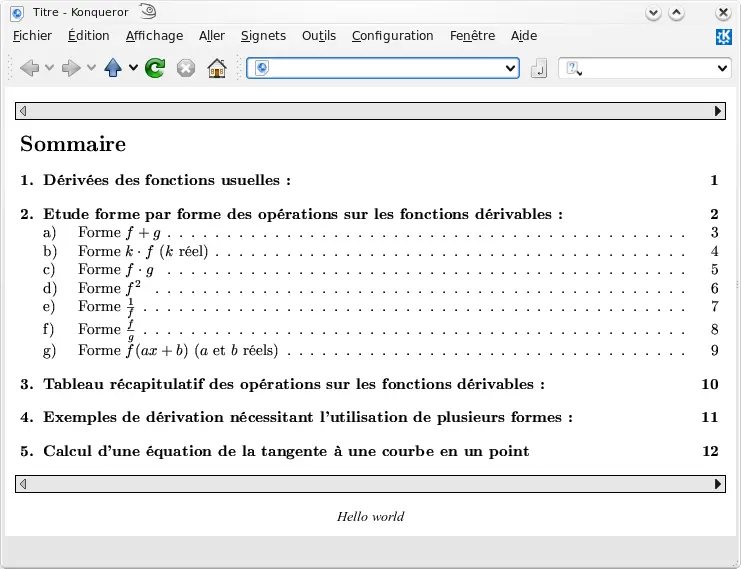This screenshot has height=569, width=741.
Task: Click inside the address URL field
Action: click(385, 68)
